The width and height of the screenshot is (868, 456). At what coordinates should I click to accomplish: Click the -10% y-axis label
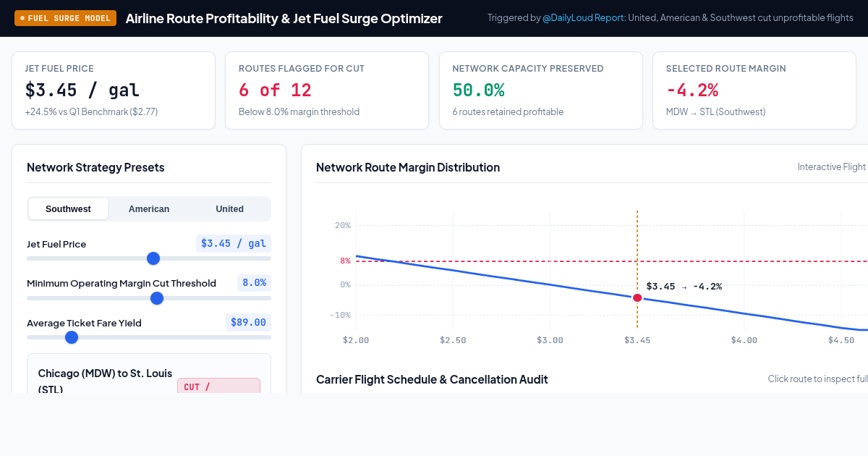pyautogui.click(x=340, y=315)
